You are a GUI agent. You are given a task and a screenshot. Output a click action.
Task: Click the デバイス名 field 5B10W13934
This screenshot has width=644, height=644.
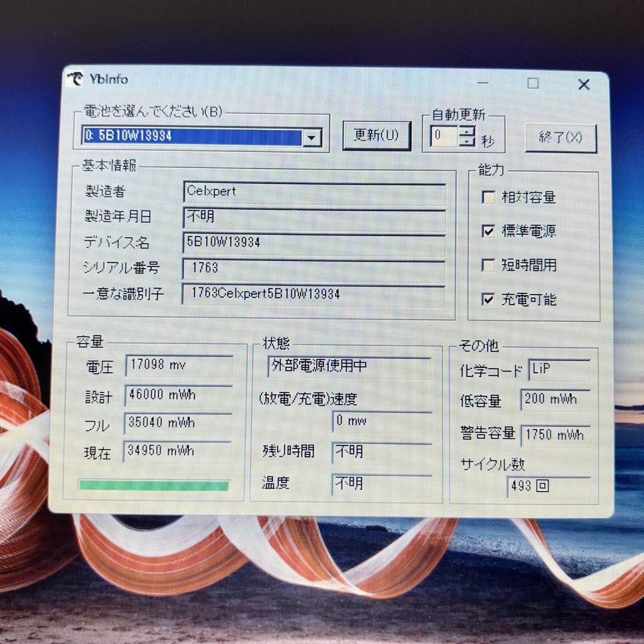315,243
